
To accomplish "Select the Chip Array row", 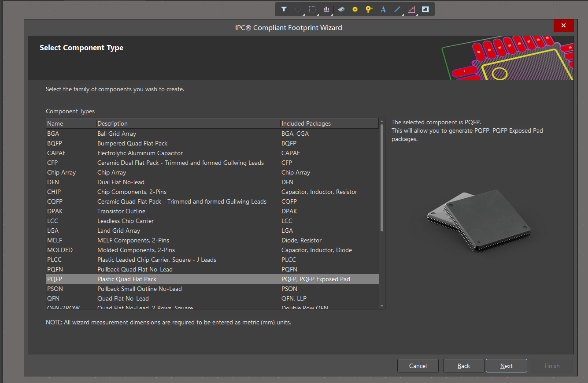I will (212, 172).
